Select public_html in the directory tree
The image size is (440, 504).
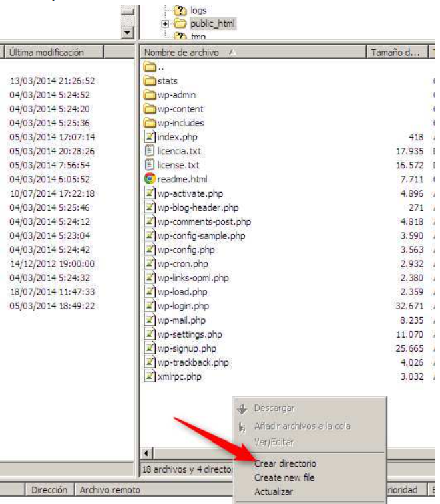(212, 24)
